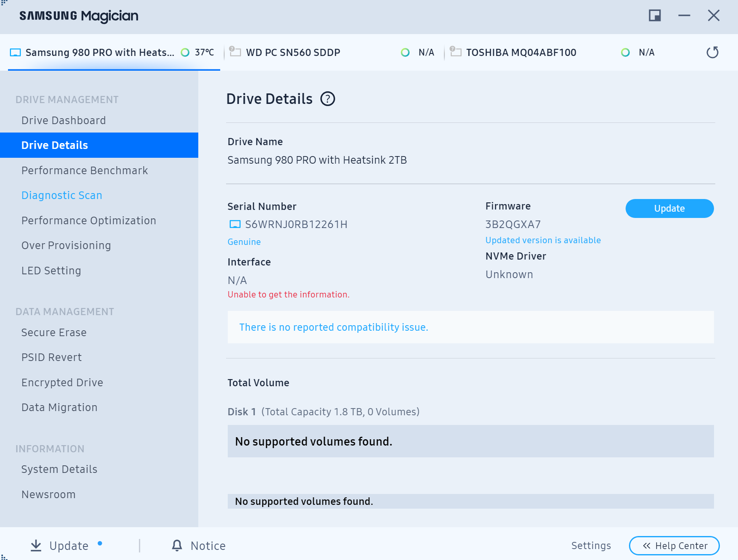This screenshot has height=560, width=738.
Task: Click Updated version is available link
Action: coord(543,240)
